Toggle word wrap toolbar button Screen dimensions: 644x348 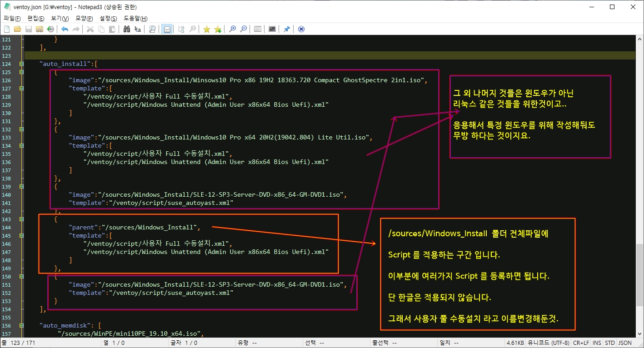(167, 29)
